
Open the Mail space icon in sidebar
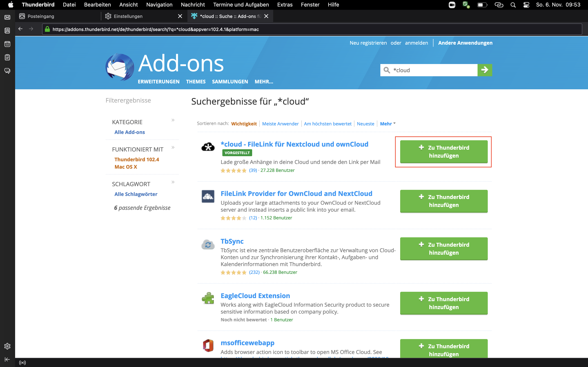[x=7, y=17]
